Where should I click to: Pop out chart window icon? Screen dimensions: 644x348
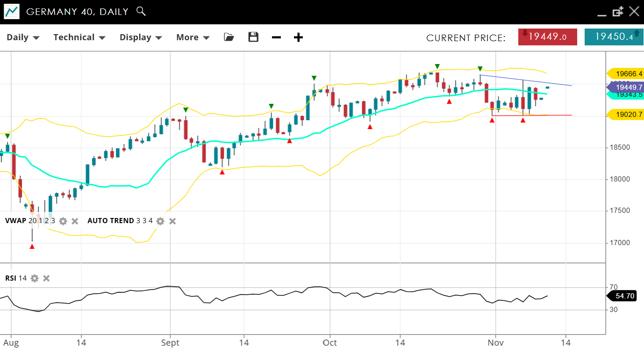pyautogui.click(x=618, y=12)
